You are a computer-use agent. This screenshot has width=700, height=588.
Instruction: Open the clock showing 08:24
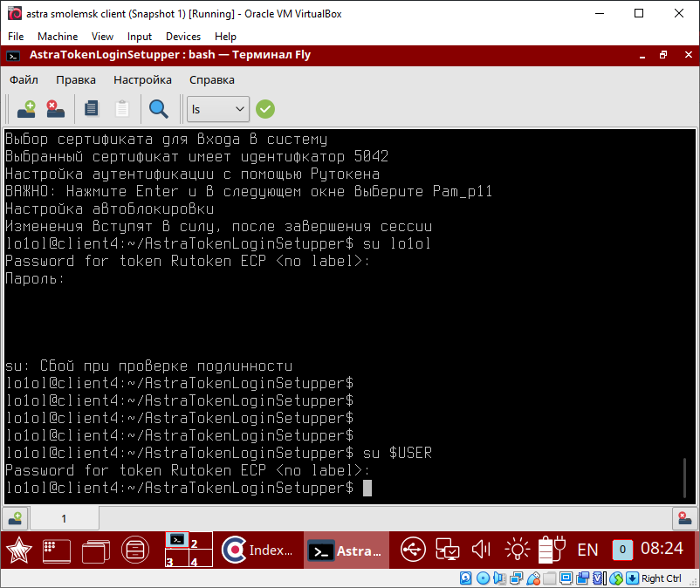coord(662,548)
